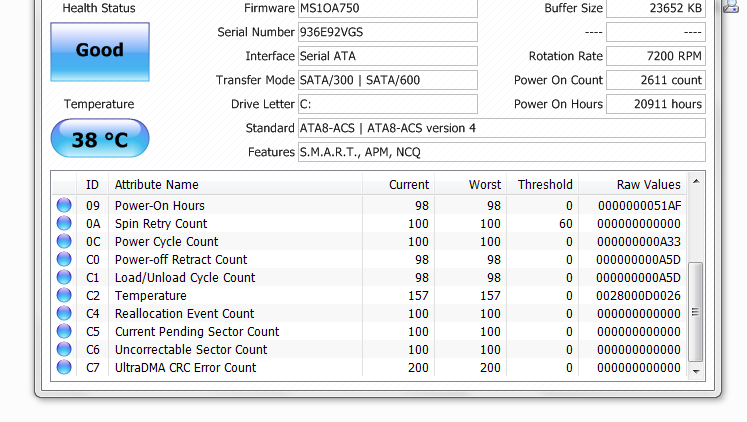Click the attribute list scrollbar thumb

[x=696, y=312]
